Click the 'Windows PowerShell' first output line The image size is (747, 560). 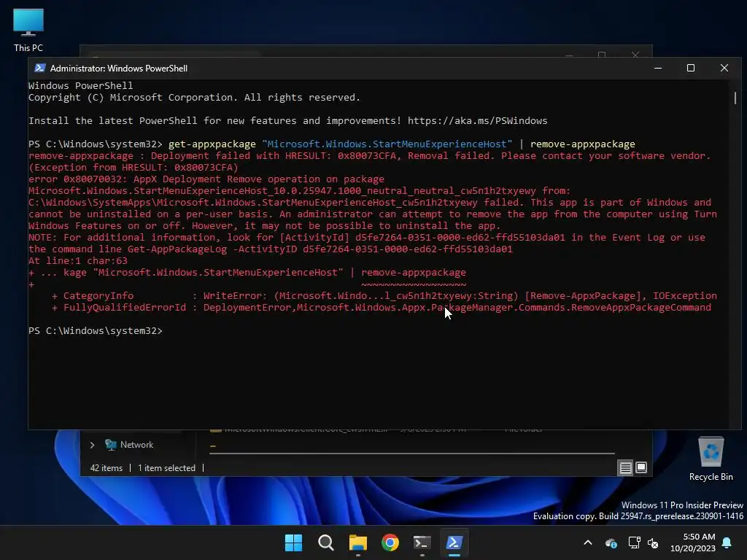click(x=80, y=86)
